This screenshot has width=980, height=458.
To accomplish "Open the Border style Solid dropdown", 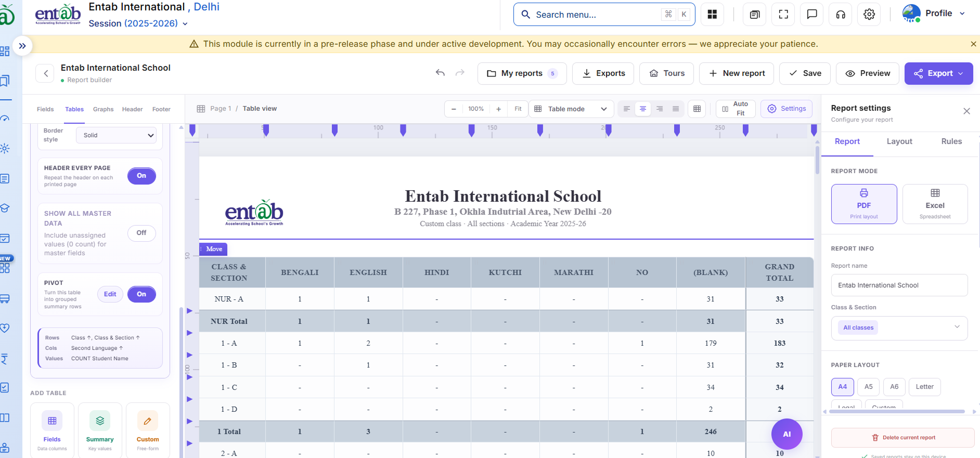I will coord(117,135).
